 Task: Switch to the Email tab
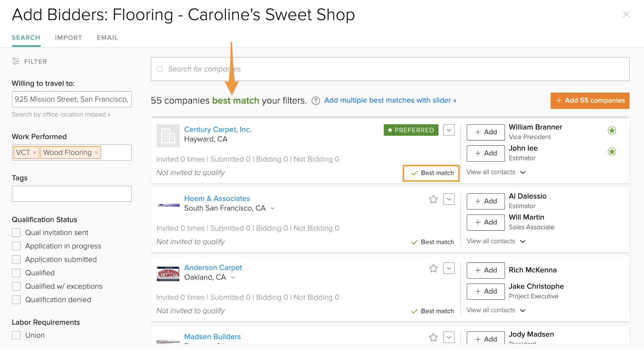coord(107,38)
